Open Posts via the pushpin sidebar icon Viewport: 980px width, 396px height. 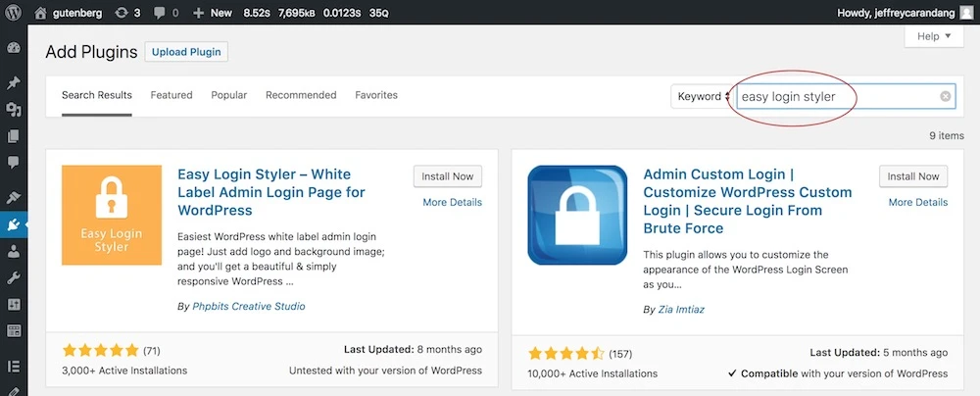coord(13,83)
